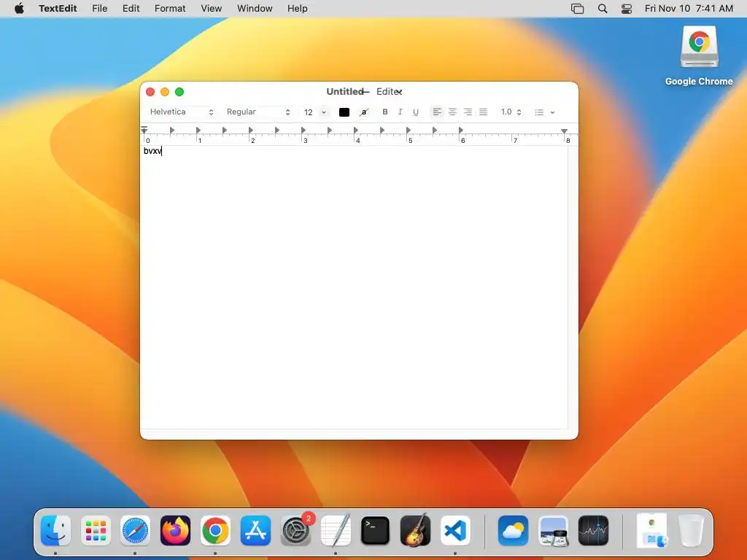Screen dimensions: 747x560
Task: Open the View menu
Action: point(211,9)
